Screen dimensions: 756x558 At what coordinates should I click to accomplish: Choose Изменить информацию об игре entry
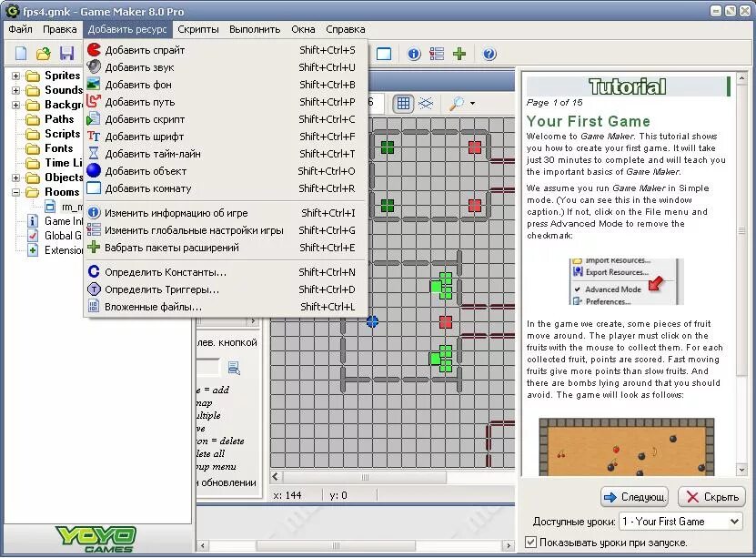tap(226, 213)
